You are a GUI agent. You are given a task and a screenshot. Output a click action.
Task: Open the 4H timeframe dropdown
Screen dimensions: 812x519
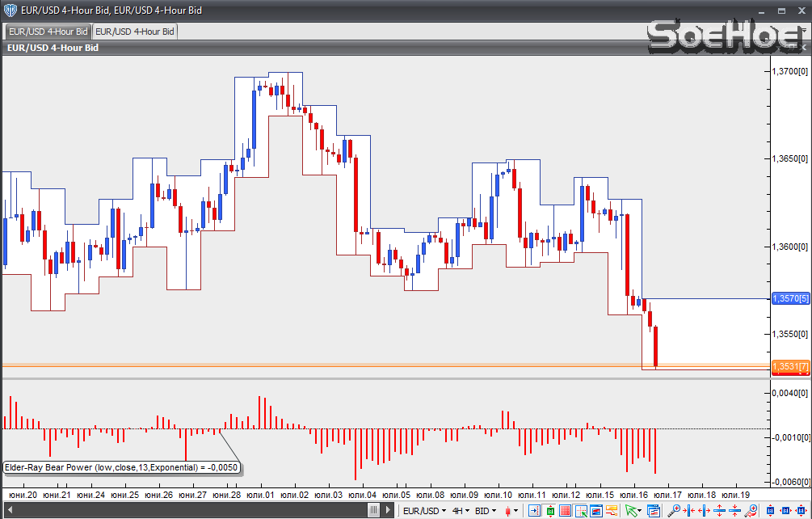pos(461,511)
